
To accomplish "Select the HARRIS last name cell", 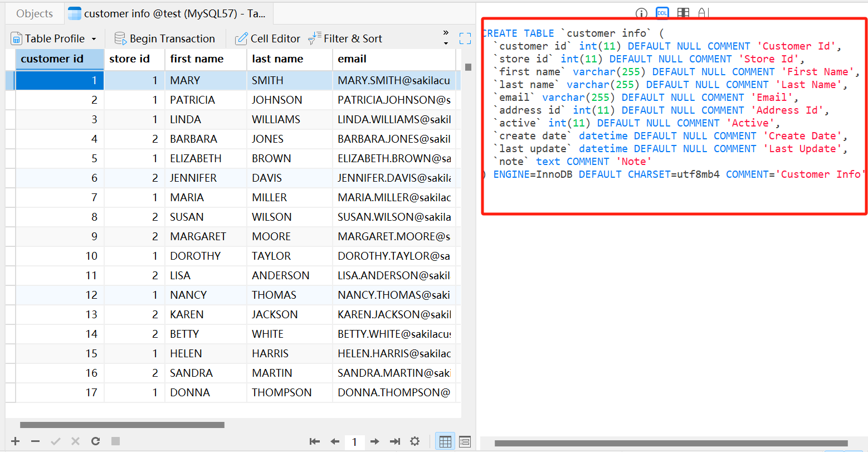I will (x=290, y=353).
